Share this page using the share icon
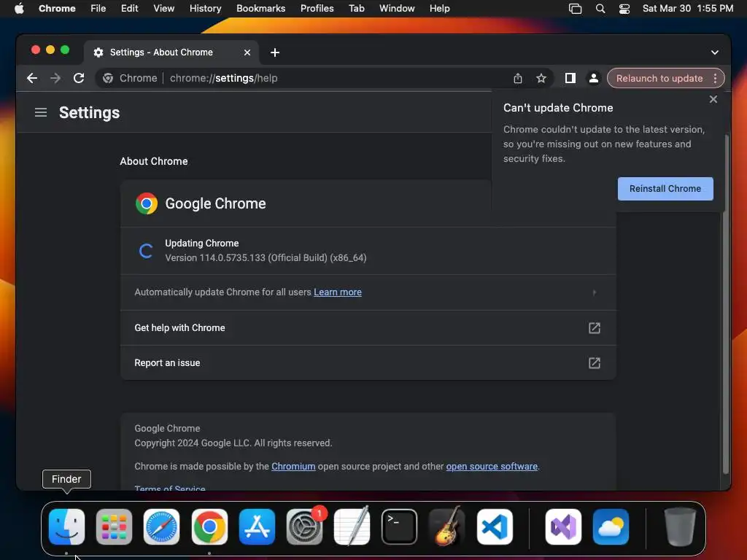The image size is (747, 560). pyautogui.click(x=518, y=78)
